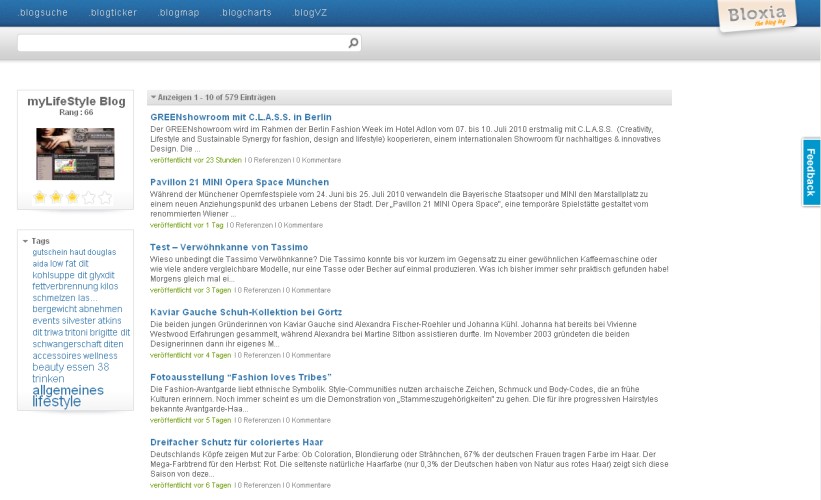Image resolution: width=821 pixels, height=500 pixels.
Task: Open 'Pavillon 21 MINI Opera Space München' article
Action: [239, 182]
